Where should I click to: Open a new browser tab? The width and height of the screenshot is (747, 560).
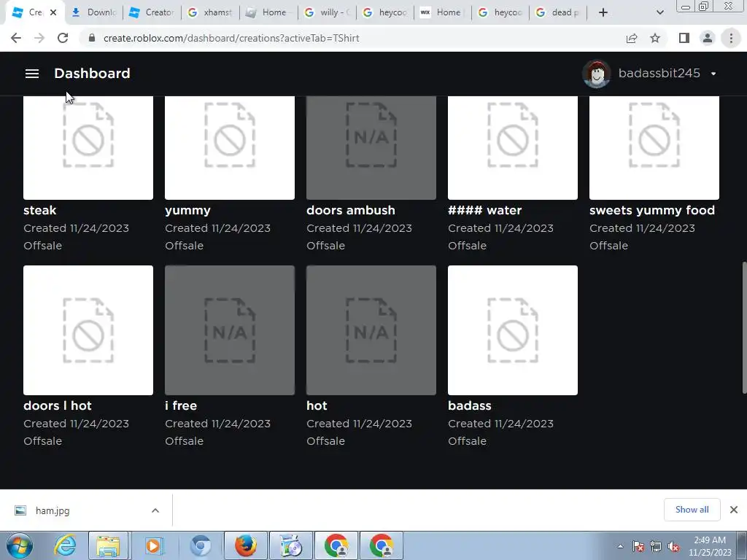tap(603, 12)
